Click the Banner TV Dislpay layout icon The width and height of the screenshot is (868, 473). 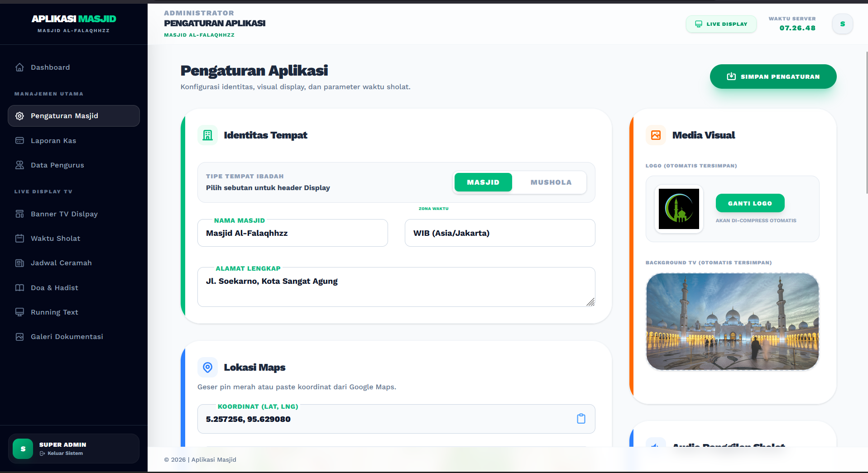point(19,214)
